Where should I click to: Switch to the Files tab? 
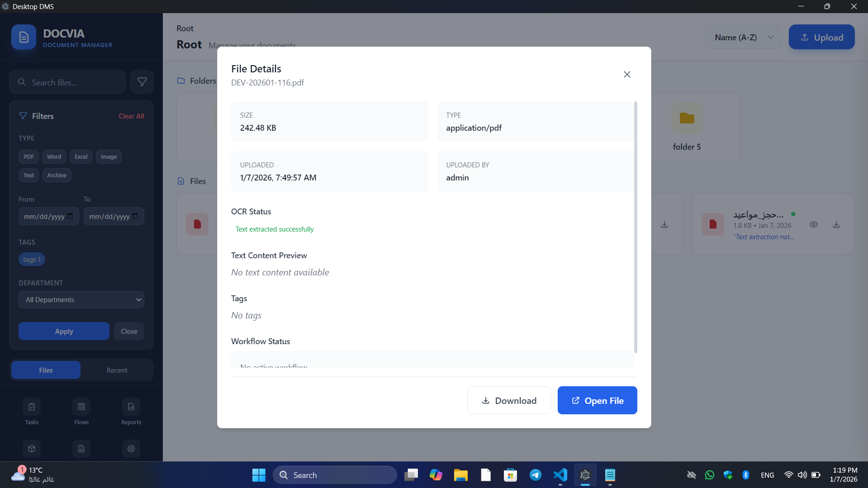(46, 370)
